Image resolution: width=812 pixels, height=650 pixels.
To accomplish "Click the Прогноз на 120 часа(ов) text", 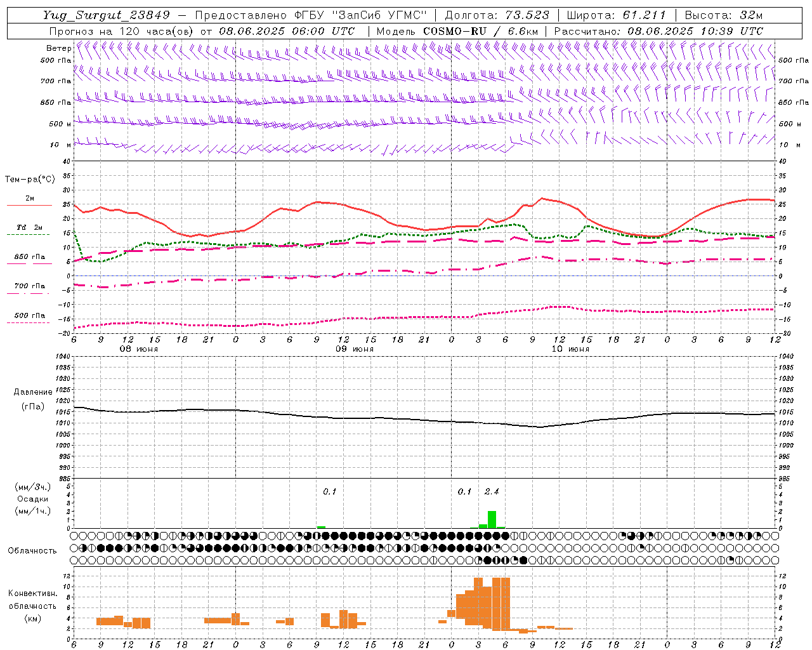I will click(x=122, y=31).
